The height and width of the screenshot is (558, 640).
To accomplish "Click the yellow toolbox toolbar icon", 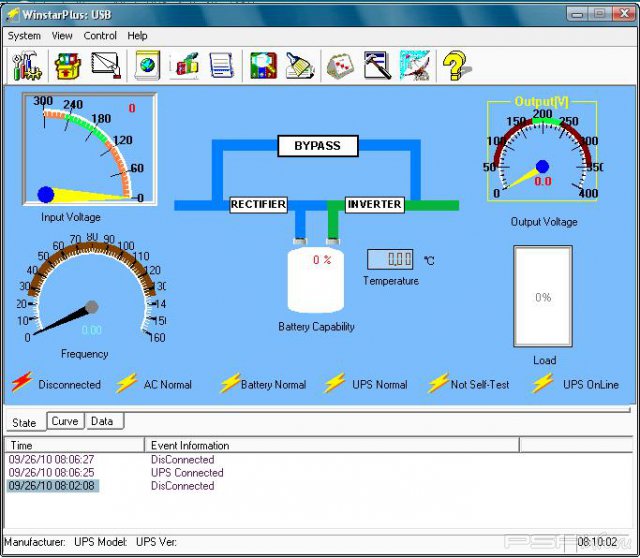I will [x=66, y=66].
